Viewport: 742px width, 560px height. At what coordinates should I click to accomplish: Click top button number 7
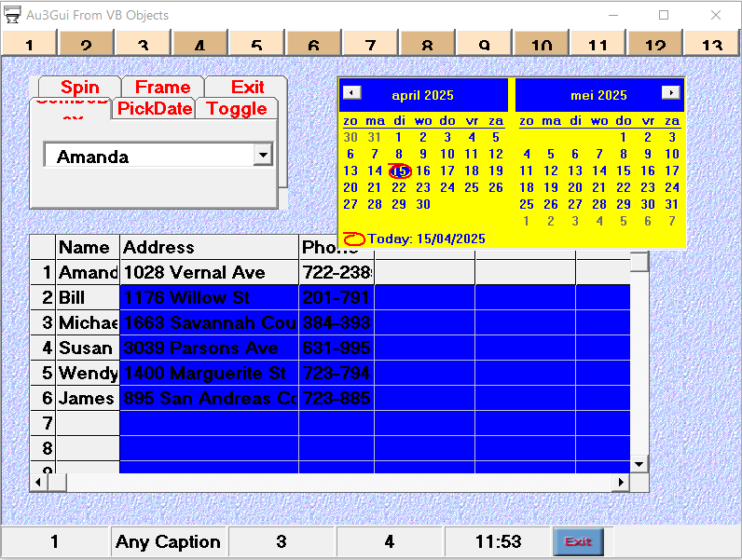[x=370, y=43]
